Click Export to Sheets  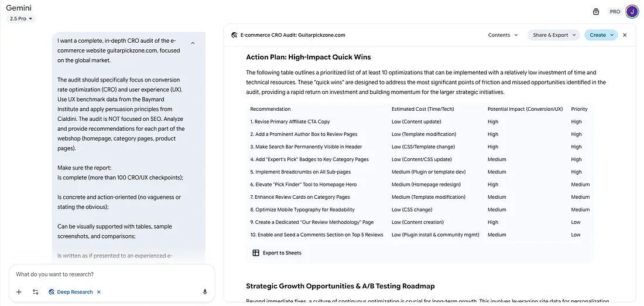tap(282, 253)
